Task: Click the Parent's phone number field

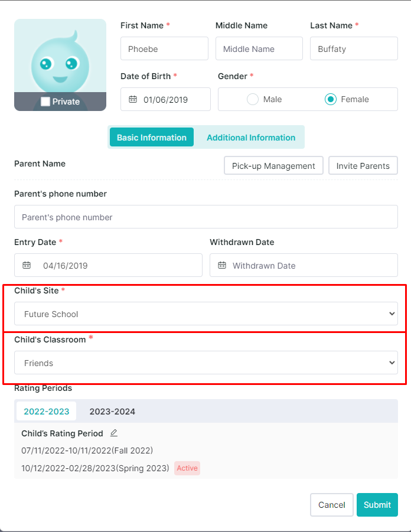Action: pyautogui.click(x=206, y=217)
